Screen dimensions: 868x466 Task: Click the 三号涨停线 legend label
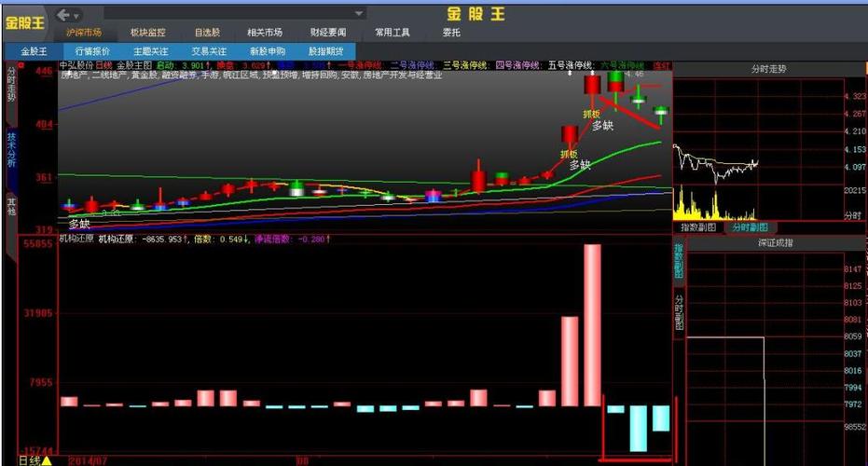pyautogui.click(x=465, y=66)
